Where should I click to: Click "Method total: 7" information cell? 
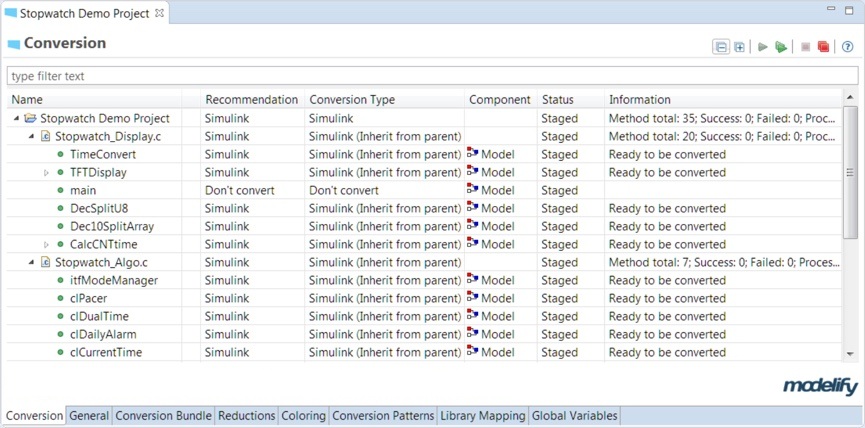pos(724,263)
